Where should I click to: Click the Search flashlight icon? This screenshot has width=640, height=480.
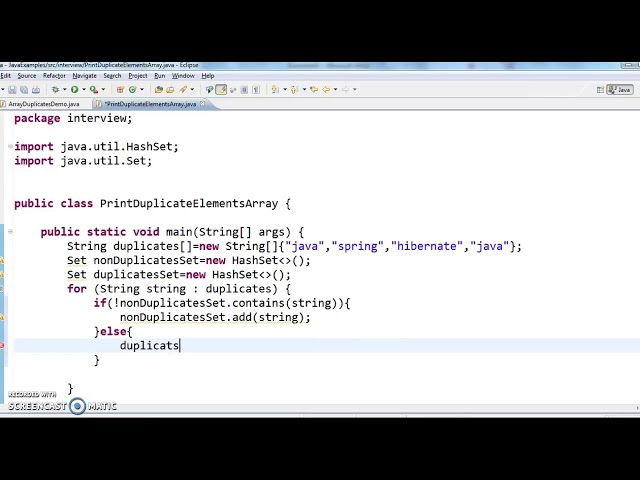183,89
